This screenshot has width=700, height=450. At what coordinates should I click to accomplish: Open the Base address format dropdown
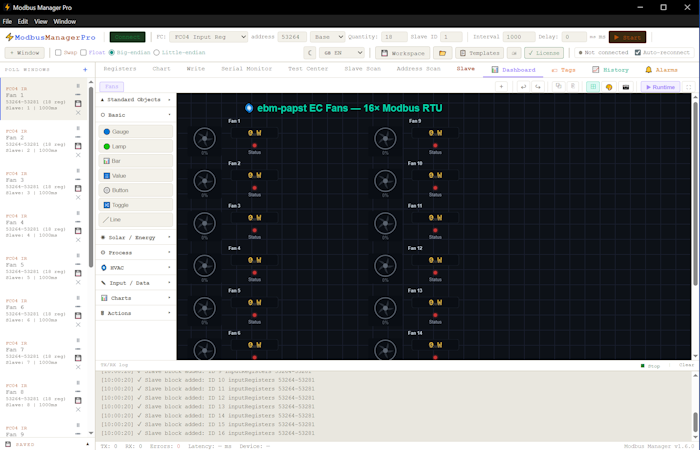click(328, 37)
